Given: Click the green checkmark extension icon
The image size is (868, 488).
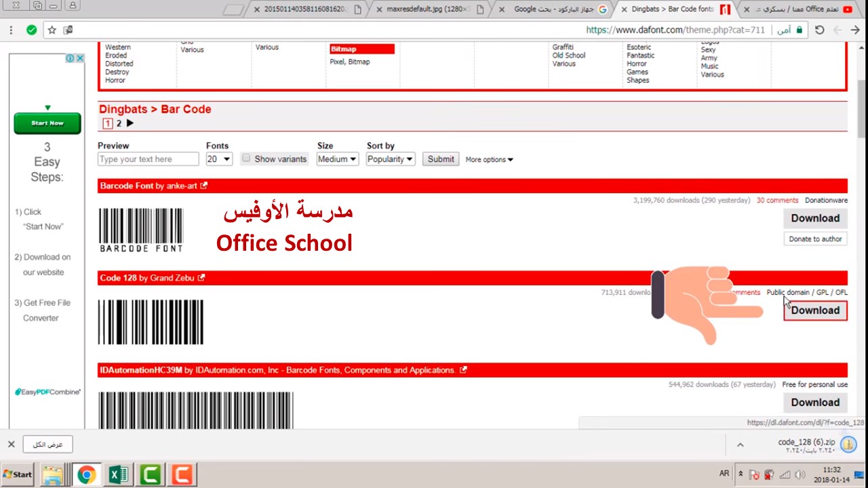Looking at the screenshot, I should 31,30.
